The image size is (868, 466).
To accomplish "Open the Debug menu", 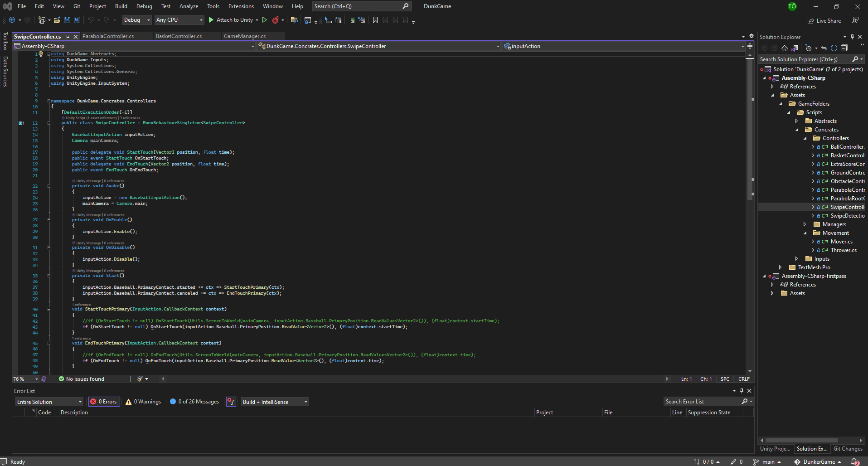I will point(144,6).
